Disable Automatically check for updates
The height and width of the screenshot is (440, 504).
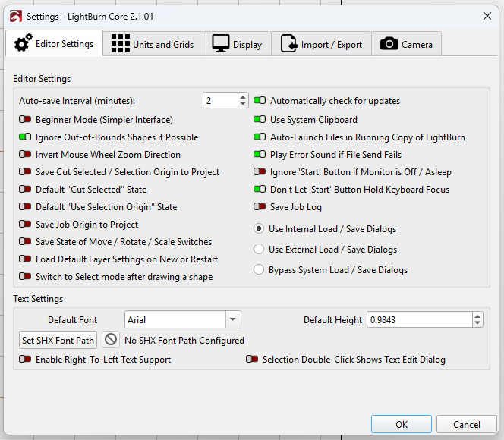(260, 101)
